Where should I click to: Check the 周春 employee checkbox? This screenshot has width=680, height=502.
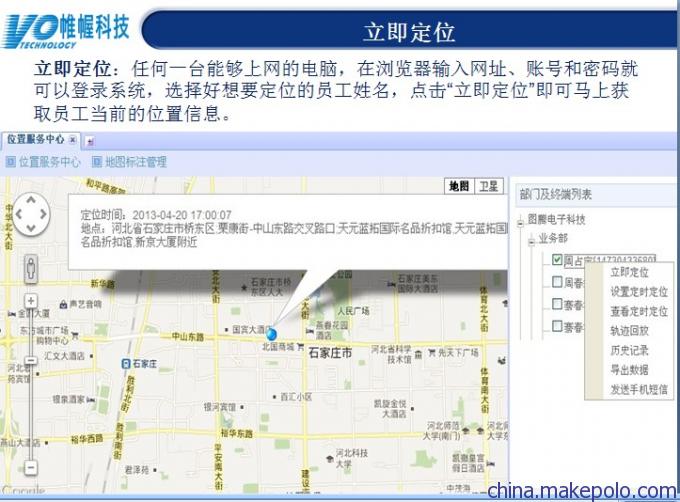point(557,282)
